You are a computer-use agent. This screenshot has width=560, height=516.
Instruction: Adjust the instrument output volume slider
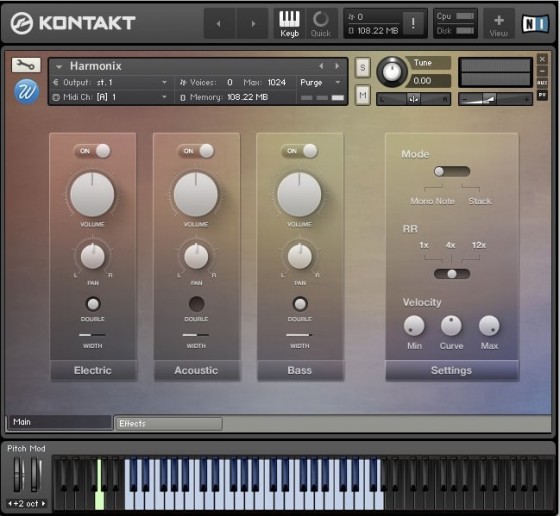coord(495,99)
